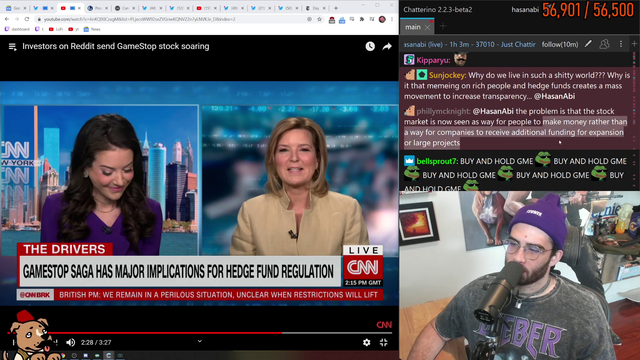Open YouTube player settings gear
Viewport: 640px width, 360px height.
[x=367, y=342]
